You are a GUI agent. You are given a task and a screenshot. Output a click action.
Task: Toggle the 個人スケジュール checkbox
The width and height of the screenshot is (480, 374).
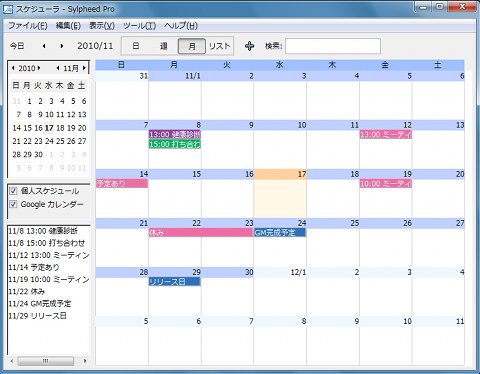point(13,191)
